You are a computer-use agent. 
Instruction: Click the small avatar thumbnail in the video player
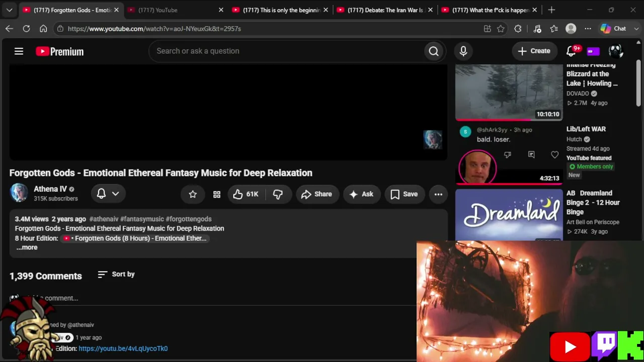(432, 140)
